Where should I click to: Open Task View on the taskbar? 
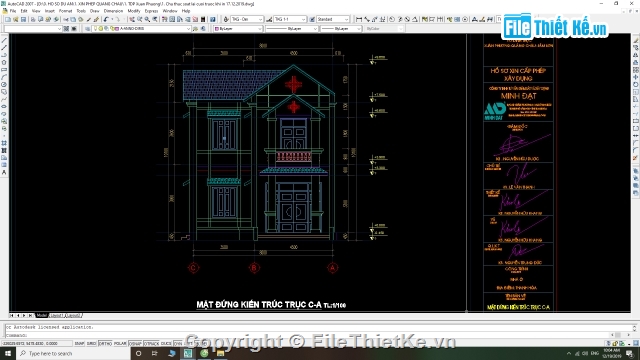[x=155, y=353]
